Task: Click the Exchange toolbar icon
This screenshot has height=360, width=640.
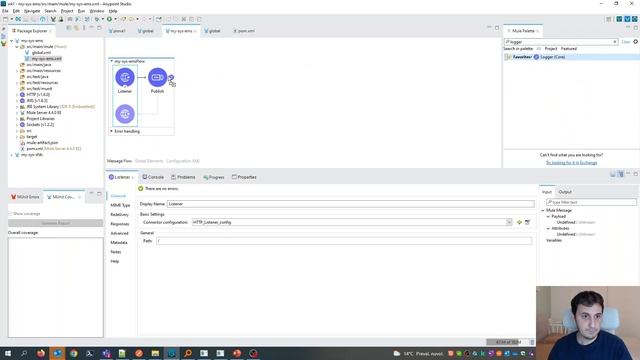Action: point(18,19)
